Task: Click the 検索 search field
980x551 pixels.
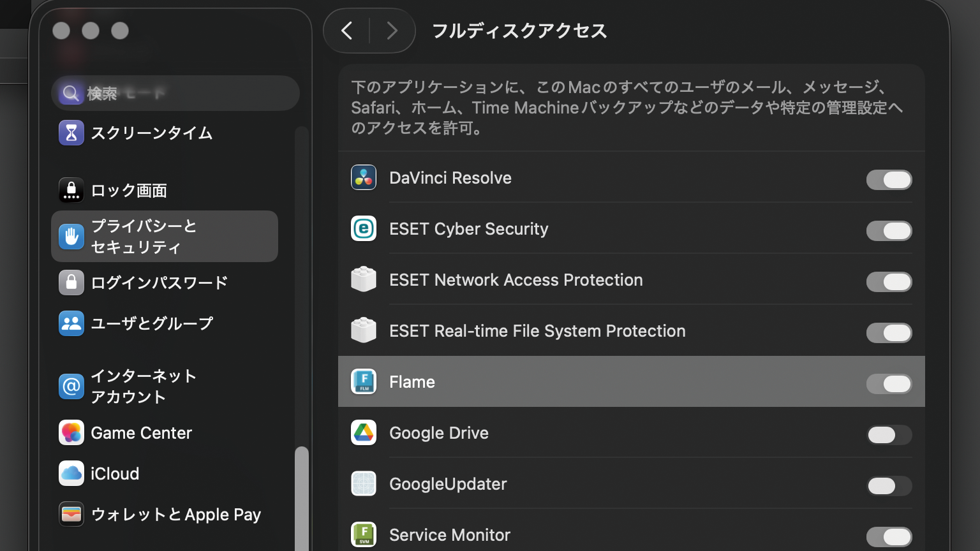Action: tap(175, 94)
